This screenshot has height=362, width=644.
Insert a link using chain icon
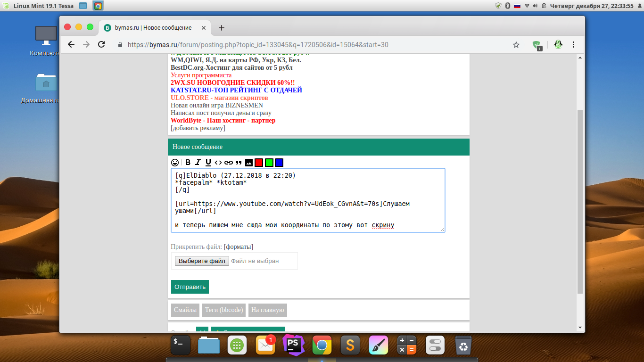[x=229, y=163]
